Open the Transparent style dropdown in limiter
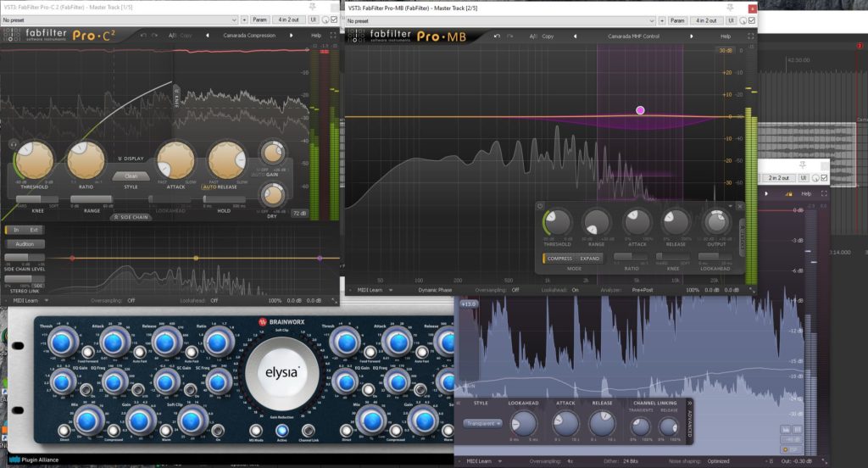This screenshot has height=468, width=868. tap(482, 423)
